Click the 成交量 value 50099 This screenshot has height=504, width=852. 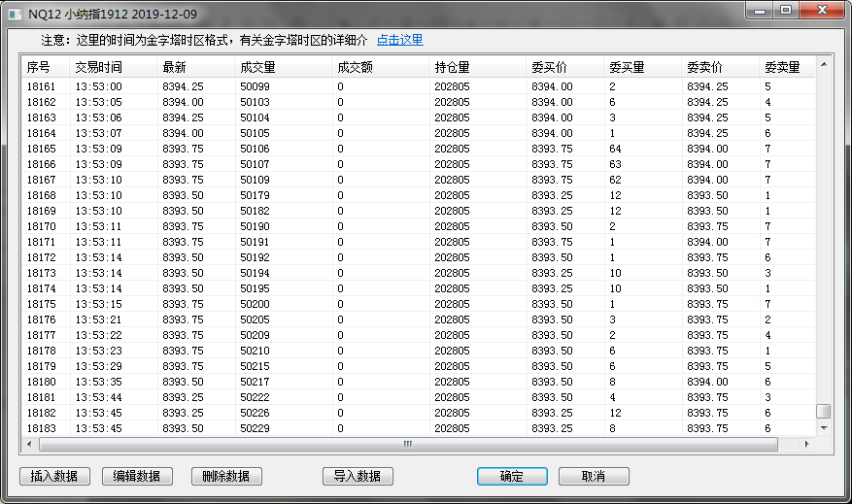tap(255, 86)
